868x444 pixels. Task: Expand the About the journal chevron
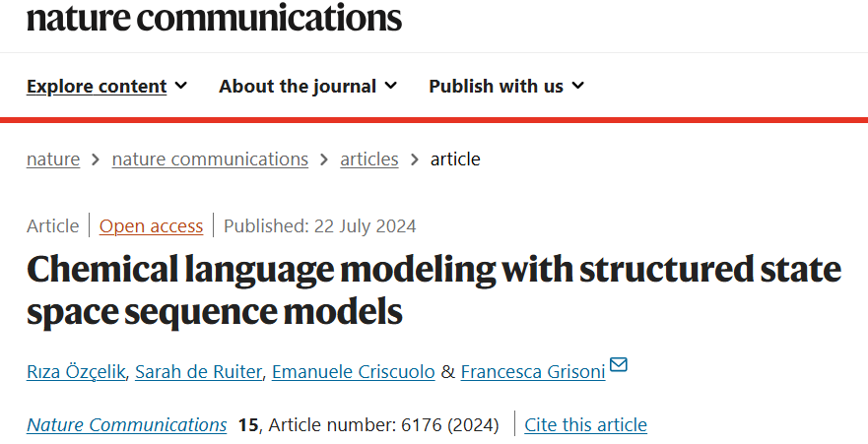[391, 86]
